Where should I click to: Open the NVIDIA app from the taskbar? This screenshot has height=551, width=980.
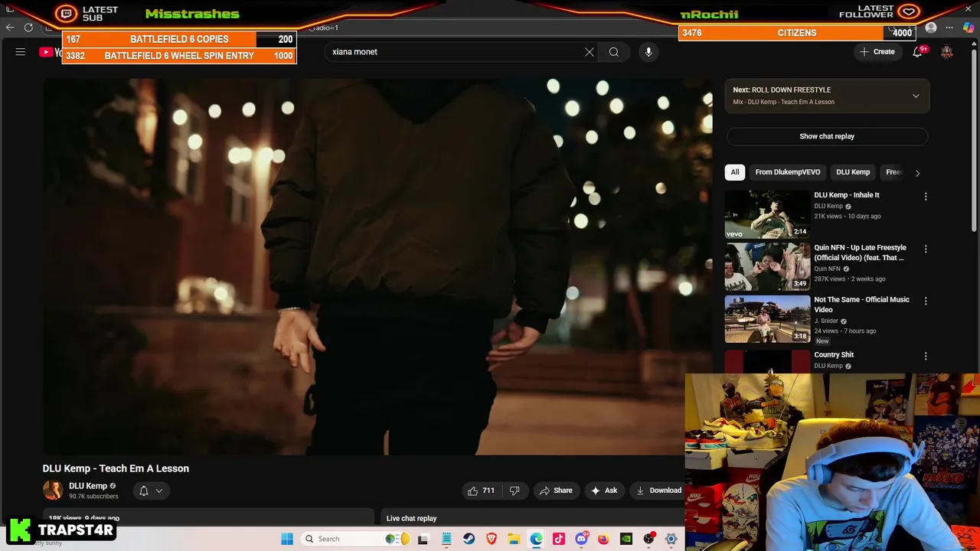click(626, 539)
